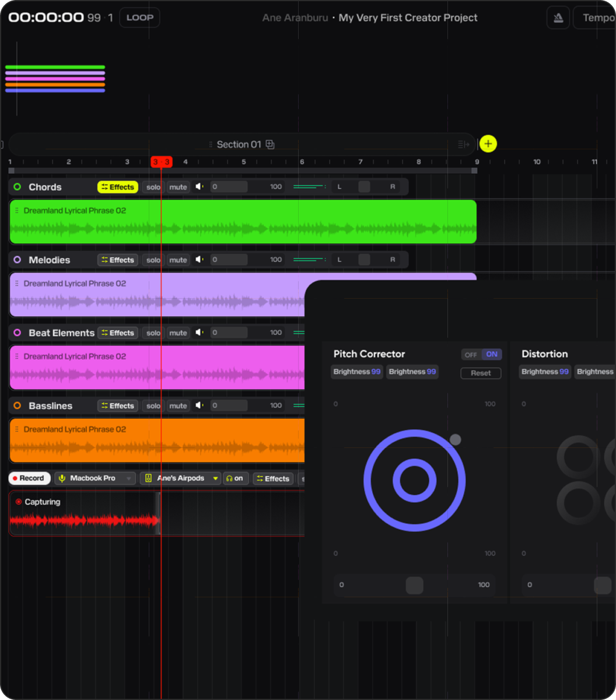Reset the Pitch Corrector settings
616x700 pixels.
point(481,373)
